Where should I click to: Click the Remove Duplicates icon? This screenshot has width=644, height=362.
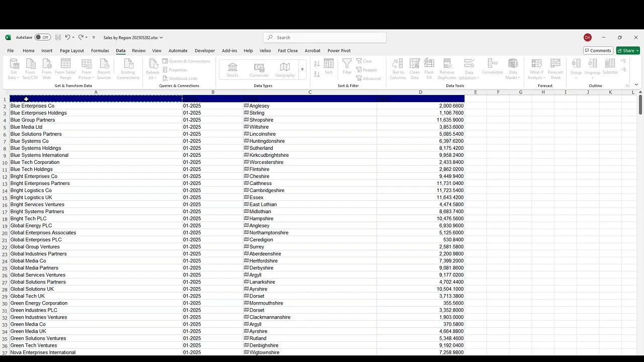tap(447, 69)
